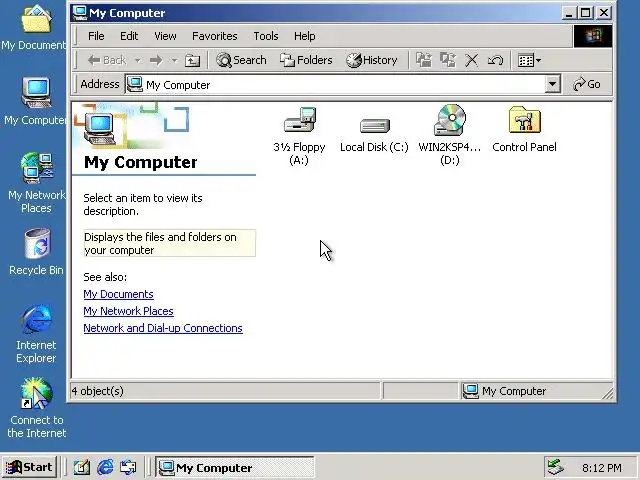This screenshot has width=640, height=480.
Task: Click the 8:12 PM tray clock
Action: click(602, 468)
